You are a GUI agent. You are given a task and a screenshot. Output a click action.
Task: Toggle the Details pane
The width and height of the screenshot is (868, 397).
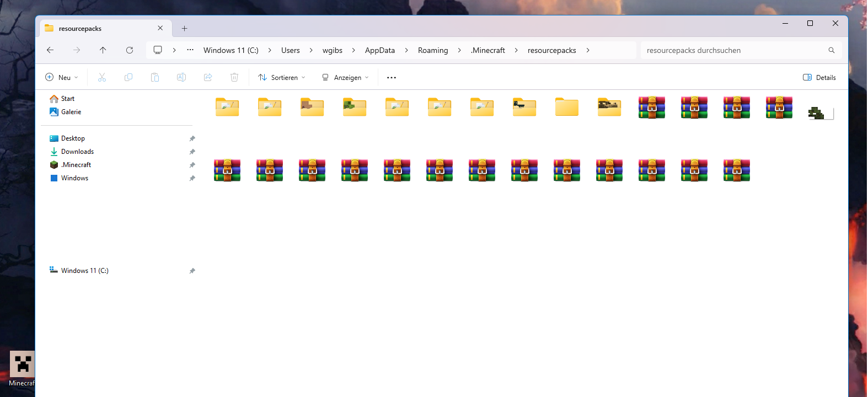(819, 78)
